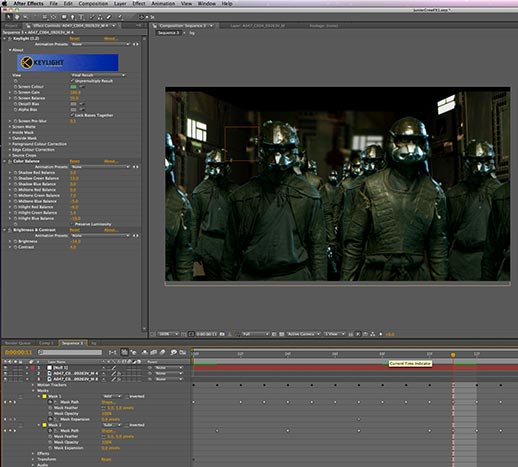Hide the Null 1 layer eye
Viewport: 518px width, 467px height.
(5, 368)
